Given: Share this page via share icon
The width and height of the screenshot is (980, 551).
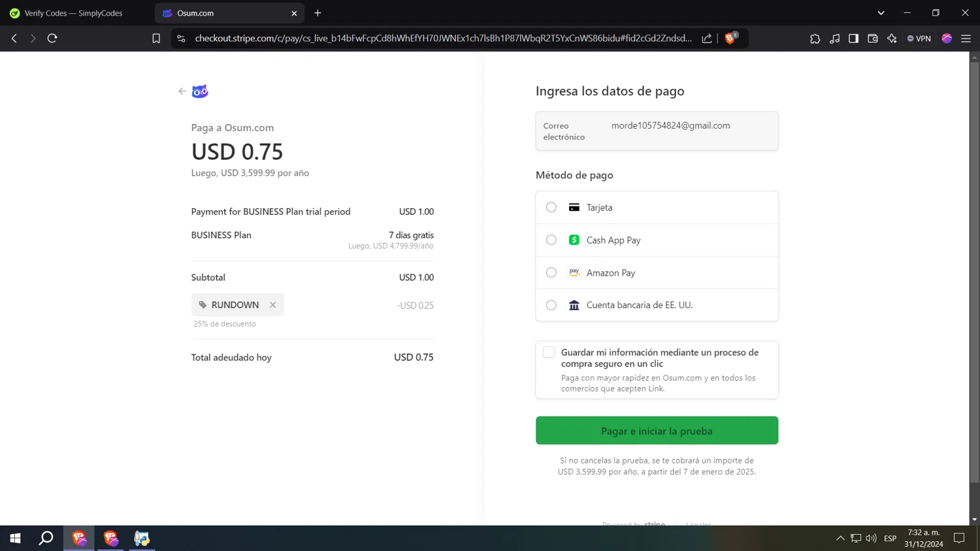Looking at the screenshot, I should (707, 39).
